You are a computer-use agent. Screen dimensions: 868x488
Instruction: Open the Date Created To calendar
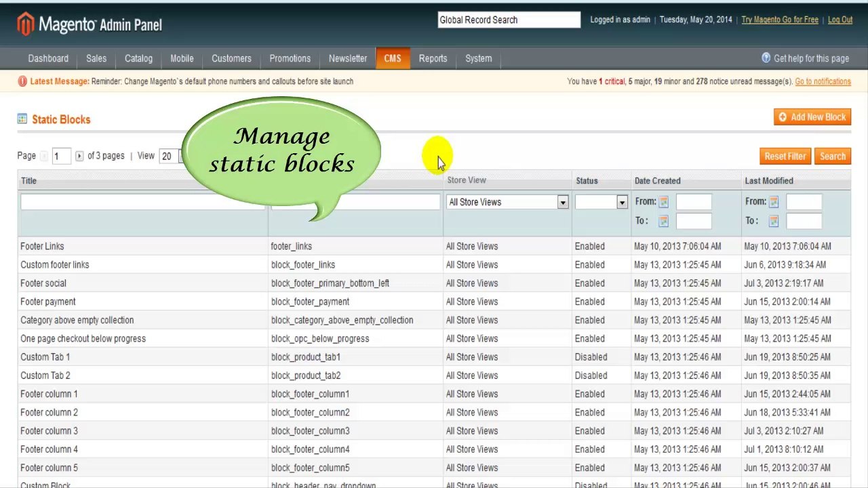tap(663, 221)
